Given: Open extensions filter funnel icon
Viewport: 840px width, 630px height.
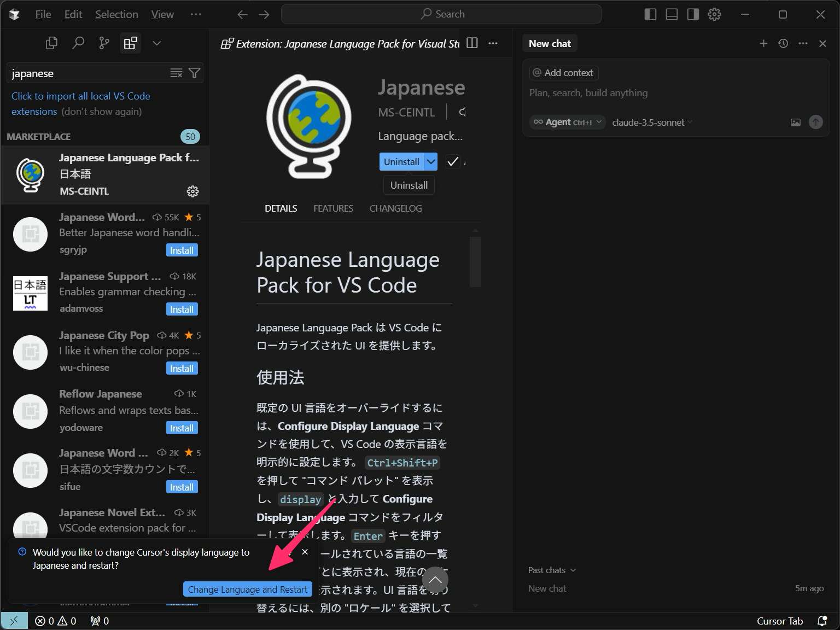Looking at the screenshot, I should (194, 73).
